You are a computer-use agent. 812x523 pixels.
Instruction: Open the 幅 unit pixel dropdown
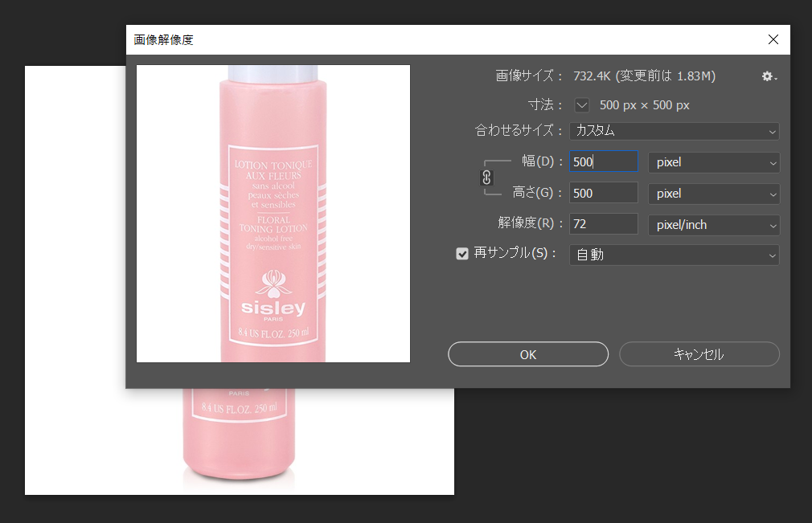713,162
